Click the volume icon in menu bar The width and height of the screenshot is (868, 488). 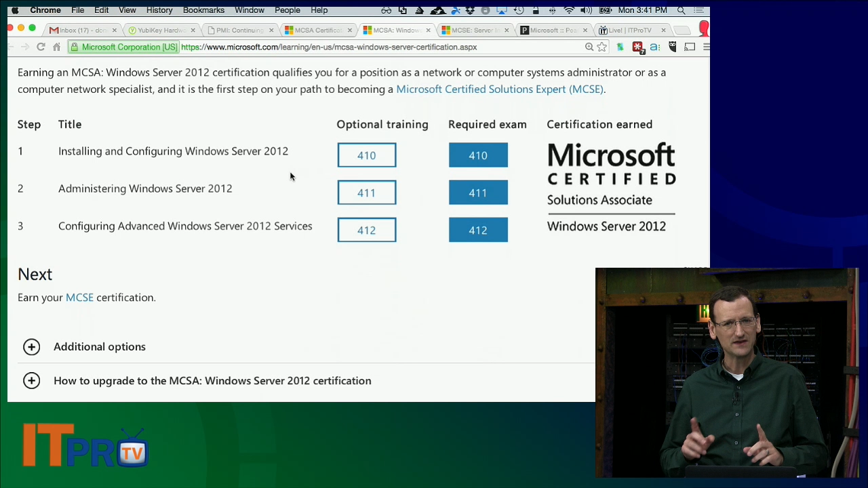click(x=586, y=10)
